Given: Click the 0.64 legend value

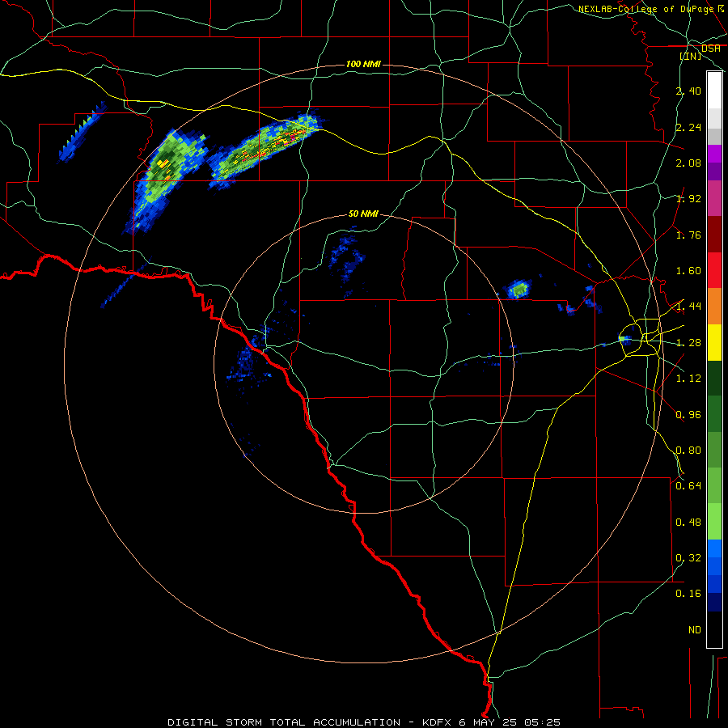Looking at the screenshot, I should pos(688,486).
